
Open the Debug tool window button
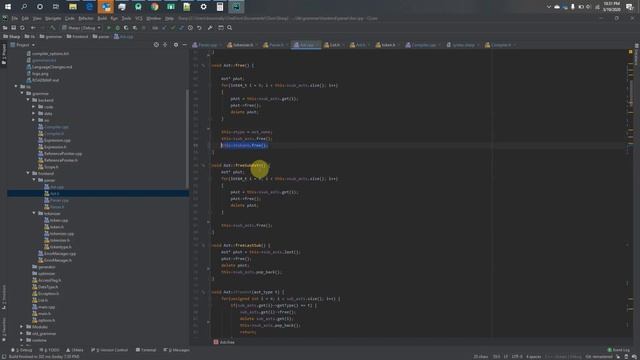(x=21, y=350)
